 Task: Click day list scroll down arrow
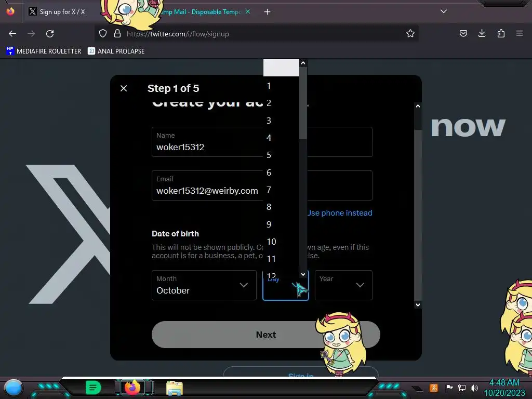pos(303,274)
